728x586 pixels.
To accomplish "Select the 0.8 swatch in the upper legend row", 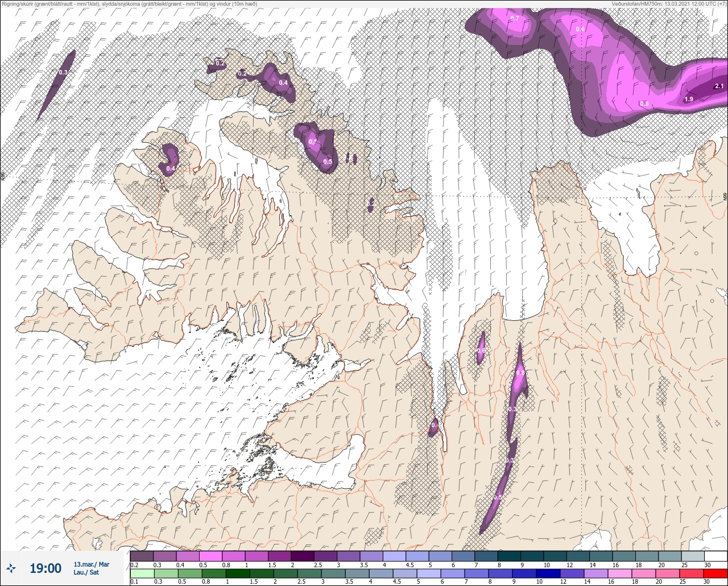I will point(234,556).
